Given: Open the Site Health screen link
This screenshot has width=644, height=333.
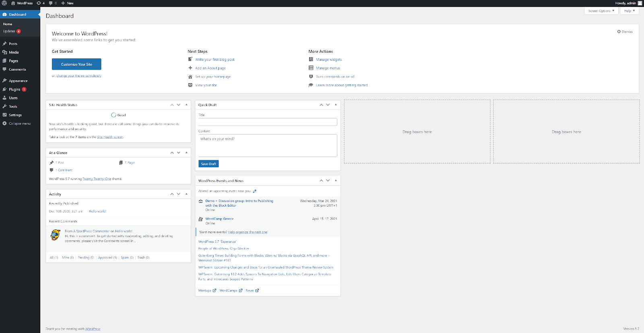Looking at the screenshot, I should [x=110, y=137].
